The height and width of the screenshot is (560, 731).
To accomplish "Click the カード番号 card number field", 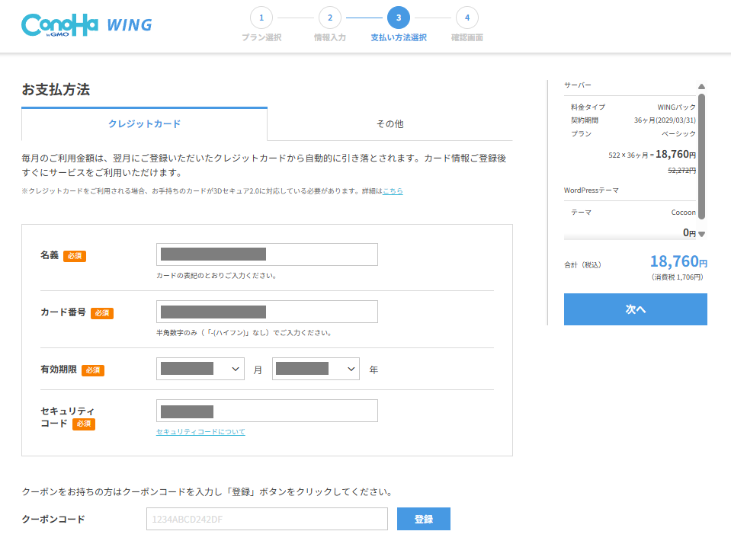I will click(266, 312).
